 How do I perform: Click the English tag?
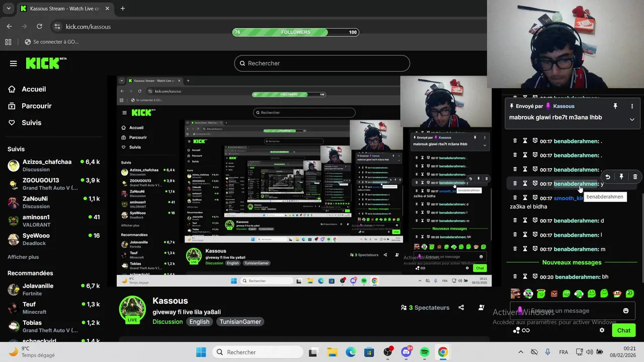(199, 322)
